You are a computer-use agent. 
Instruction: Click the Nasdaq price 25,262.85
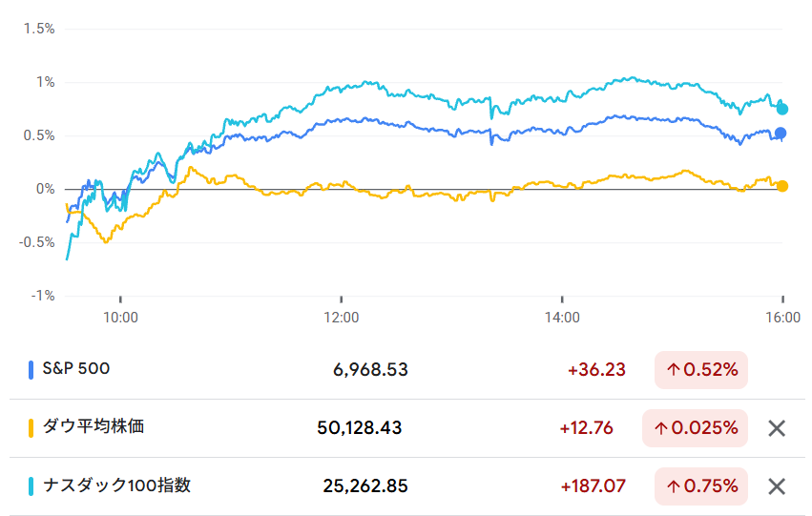pos(365,486)
